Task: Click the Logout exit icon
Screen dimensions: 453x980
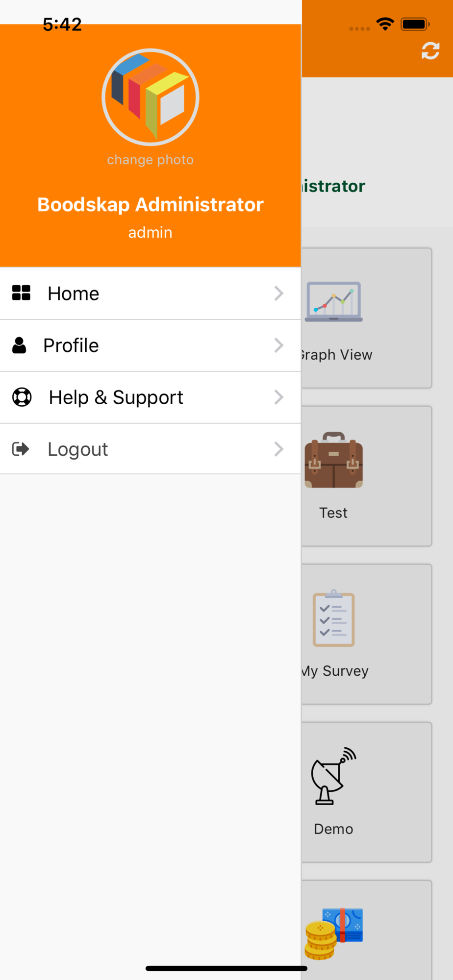Action: (21, 449)
